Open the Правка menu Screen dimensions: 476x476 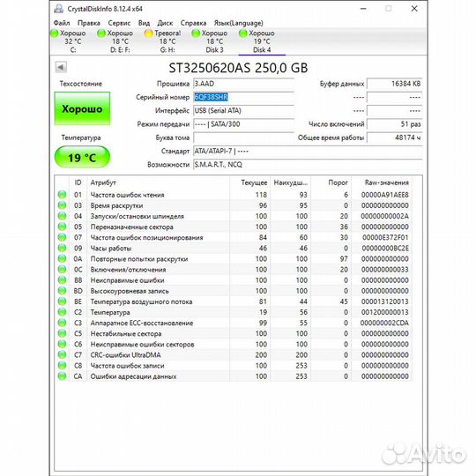(x=89, y=23)
